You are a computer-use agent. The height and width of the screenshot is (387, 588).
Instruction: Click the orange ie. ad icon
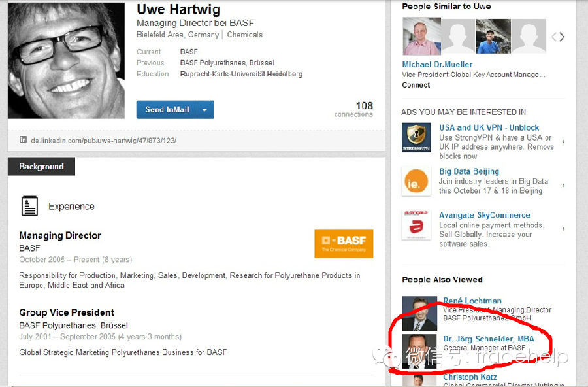coord(416,182)
